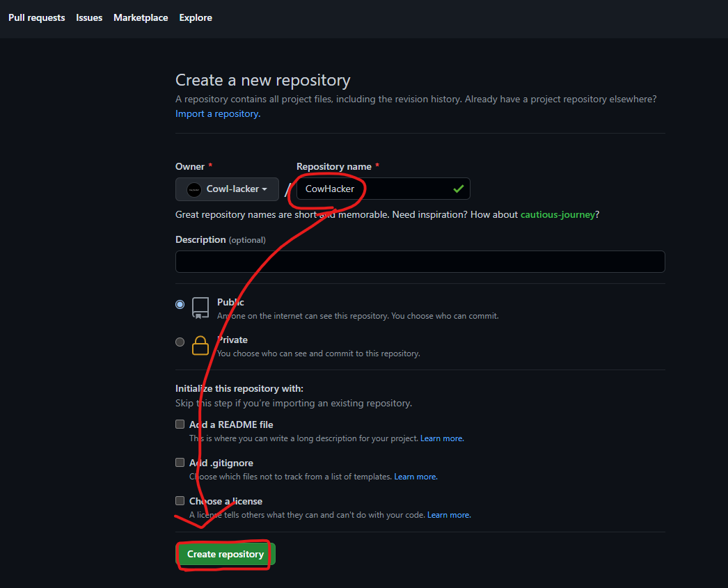The width and height of the screenshot is (728, 588).
Task: Open Marketplace from the header
Action: tap(141, 17)
